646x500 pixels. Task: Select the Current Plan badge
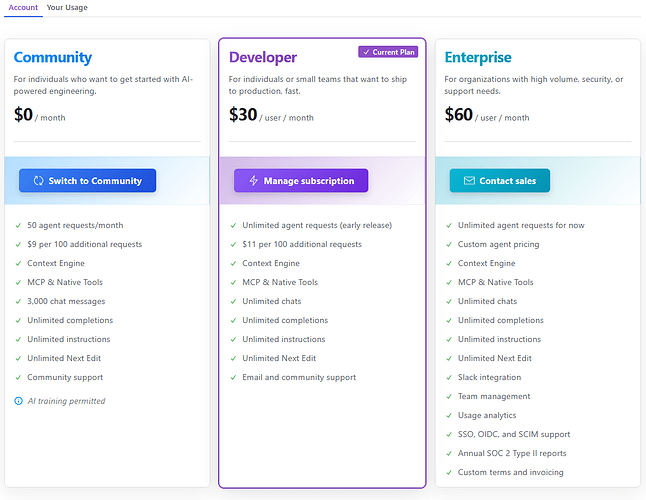click(x=388, y=52)
